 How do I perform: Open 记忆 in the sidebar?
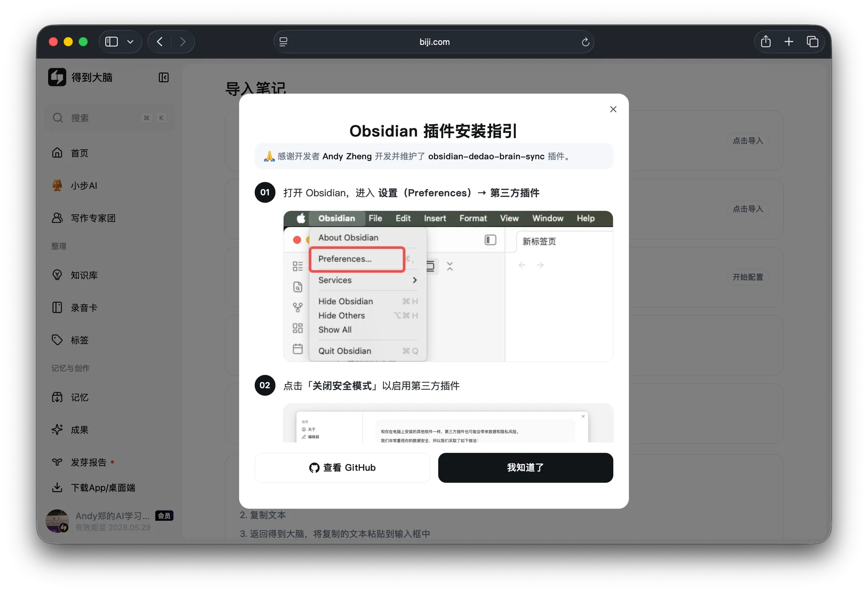point(109,397)
